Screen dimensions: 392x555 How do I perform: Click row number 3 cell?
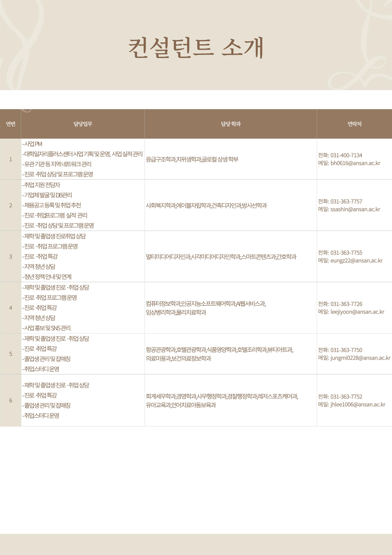coord(11,256)
